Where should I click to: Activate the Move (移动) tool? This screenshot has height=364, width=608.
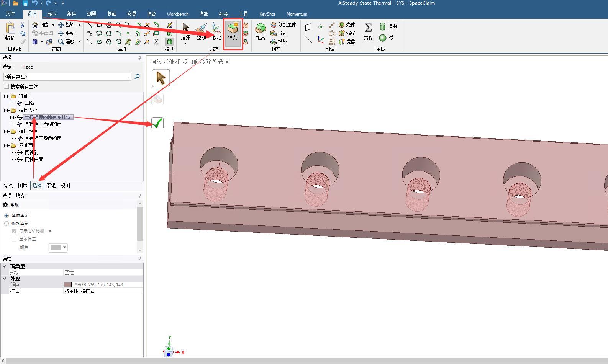click(217, 31)
